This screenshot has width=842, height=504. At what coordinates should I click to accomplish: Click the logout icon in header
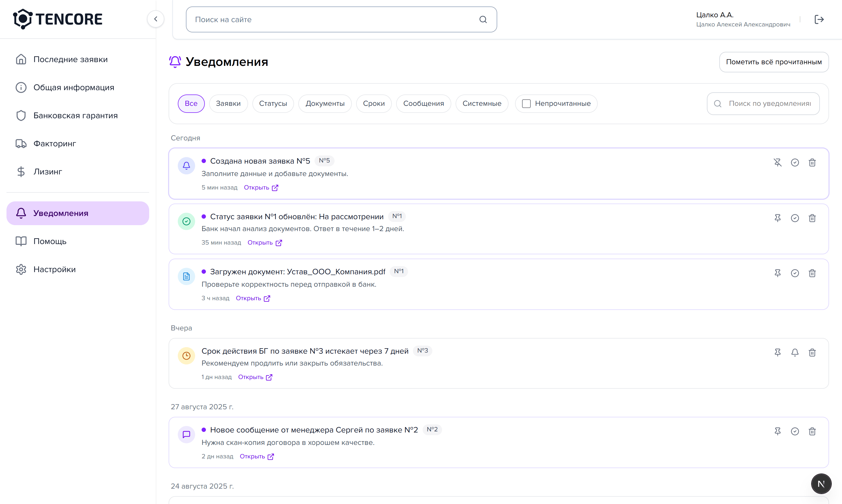[x=819, y=19]
